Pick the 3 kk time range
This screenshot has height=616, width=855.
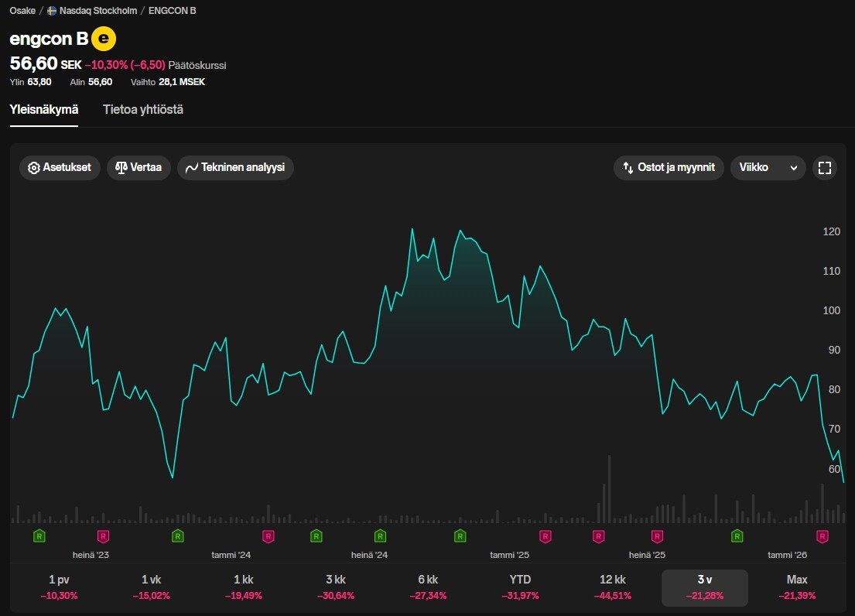click(x=336, y=587)
